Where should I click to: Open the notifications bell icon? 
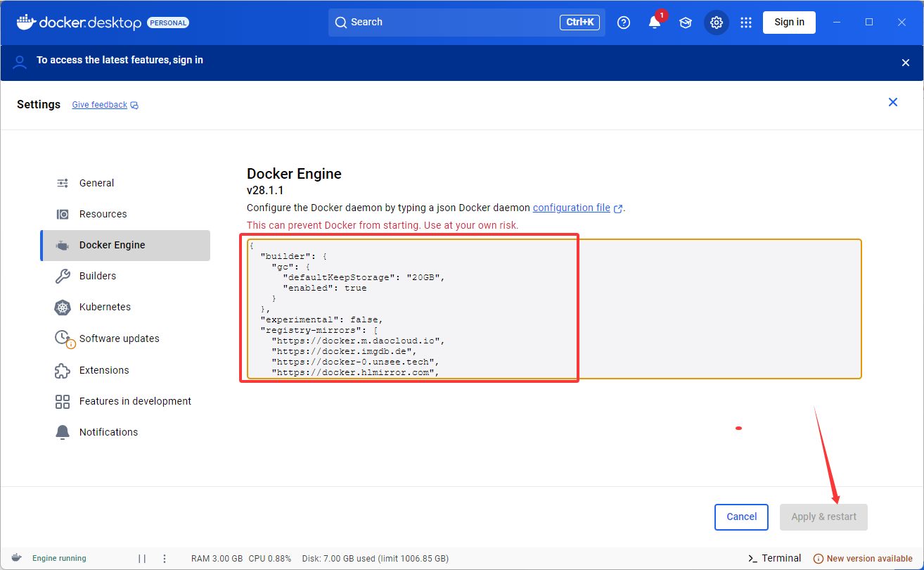pyautogui.click(x=655, y=23)
